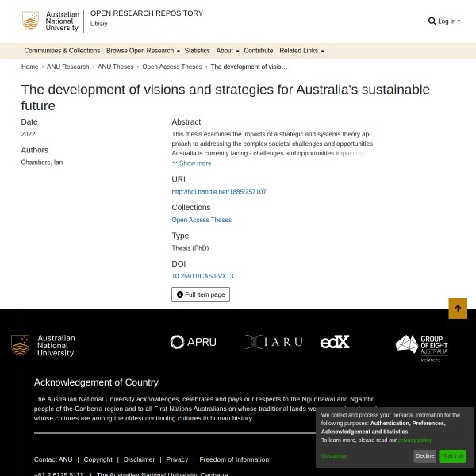Go to ANU Theses breadcrumb
Screen dimensions: 476x476
pos(116,67)
